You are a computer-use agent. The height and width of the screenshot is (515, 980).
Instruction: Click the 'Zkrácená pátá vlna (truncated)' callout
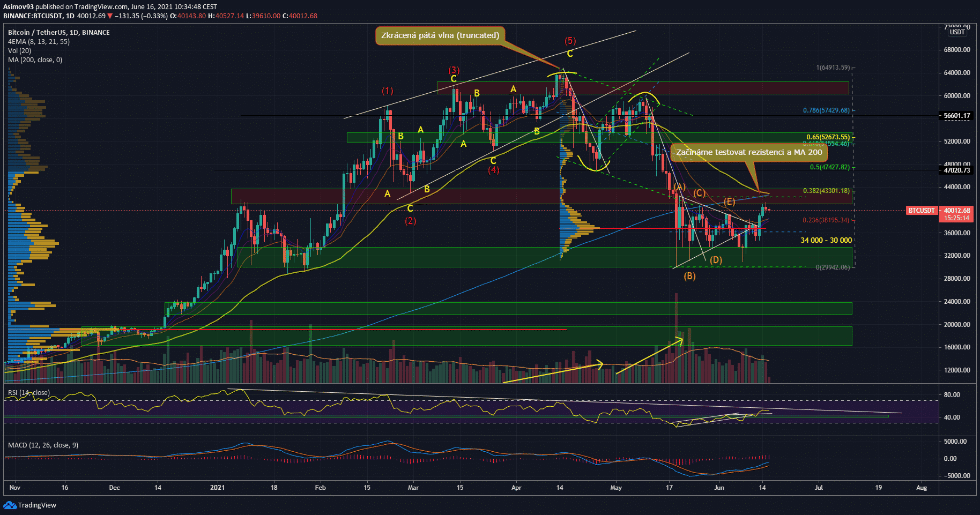440,35
